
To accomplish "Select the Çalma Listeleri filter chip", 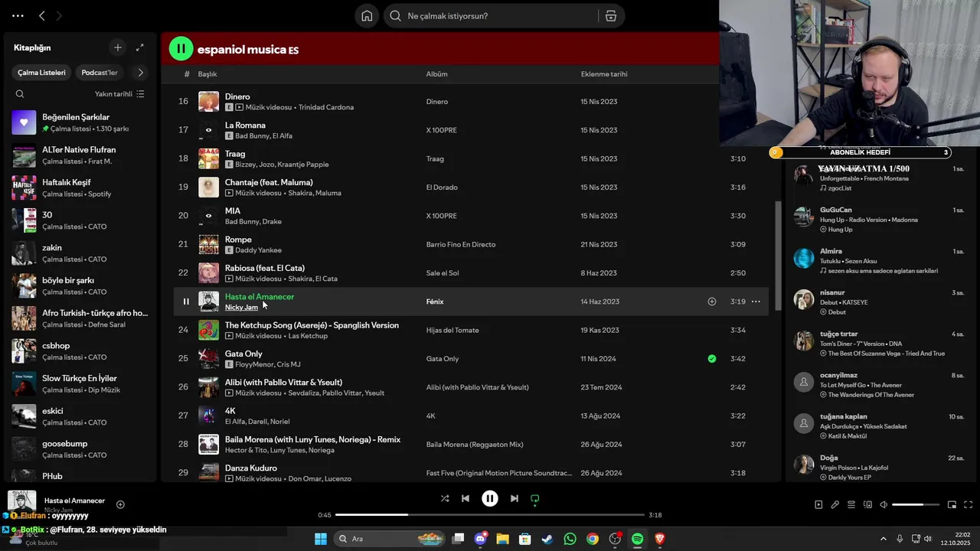I will (42, 73).
